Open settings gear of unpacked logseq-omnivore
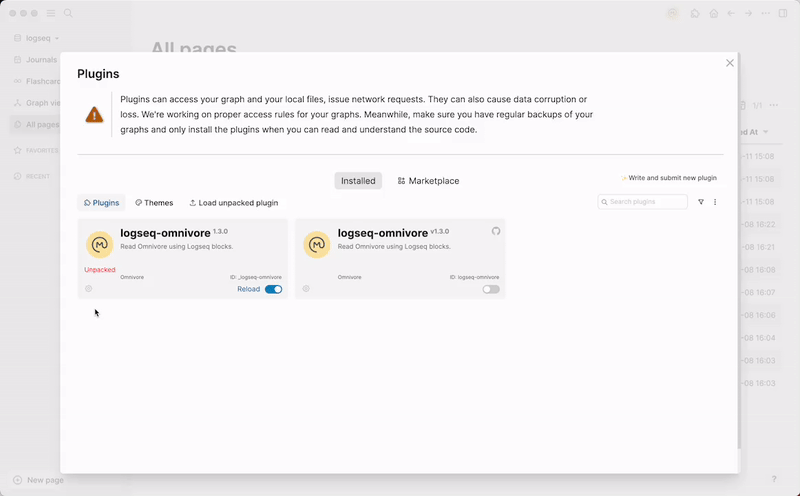This screenshot has width=800, height=496. (x=89, y=289)
